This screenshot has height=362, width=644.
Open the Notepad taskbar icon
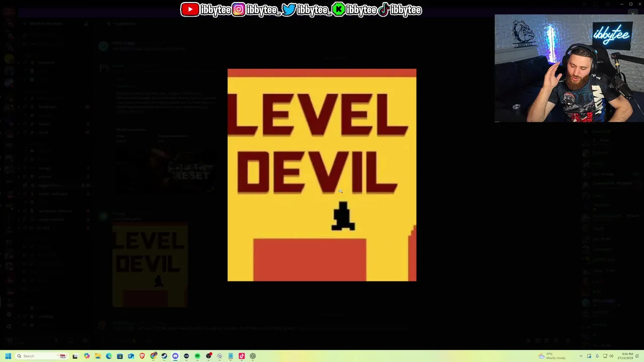230,356
